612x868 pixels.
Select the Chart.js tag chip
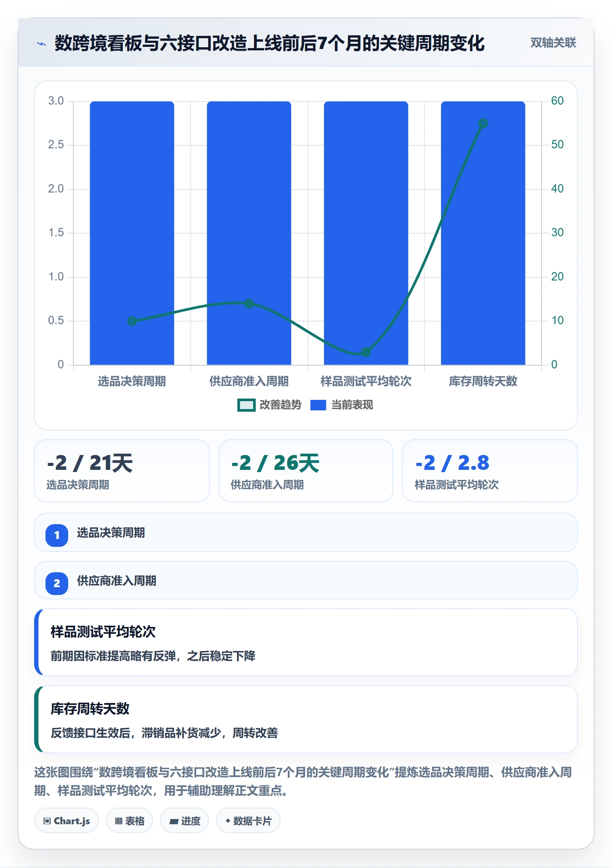66,821
